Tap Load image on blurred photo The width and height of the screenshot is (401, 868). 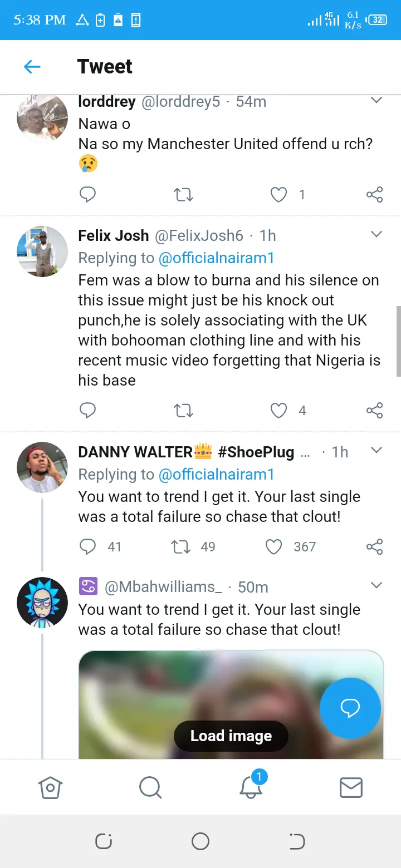(x=231, y=736)
